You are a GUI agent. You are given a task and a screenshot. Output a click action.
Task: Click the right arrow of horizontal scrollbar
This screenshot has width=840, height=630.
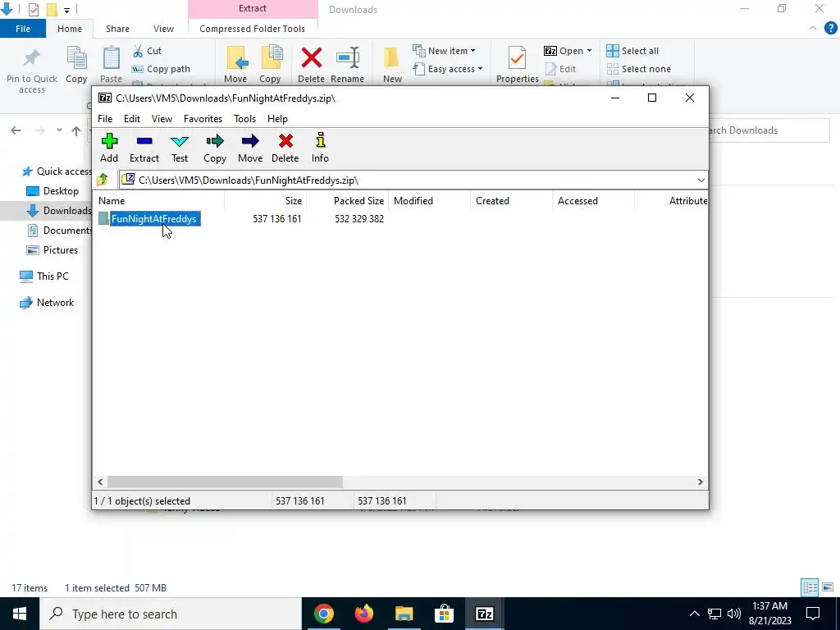tap(701, 482)
